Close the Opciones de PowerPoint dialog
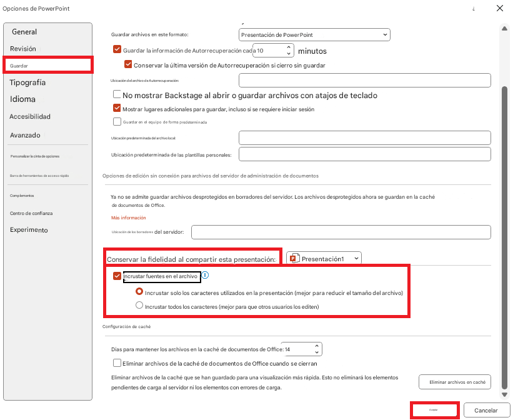This screenshot has height=420, width=513. coord(500,8)
